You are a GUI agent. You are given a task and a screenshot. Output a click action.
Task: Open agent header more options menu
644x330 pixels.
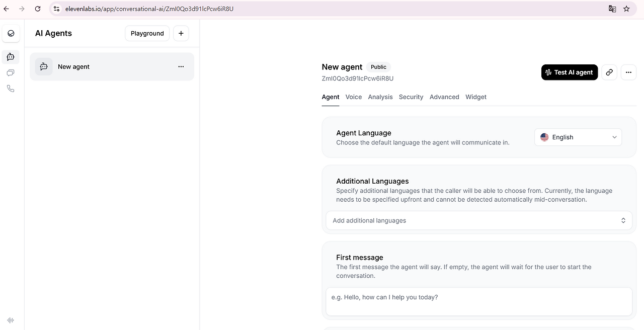(x=628, y=72)
